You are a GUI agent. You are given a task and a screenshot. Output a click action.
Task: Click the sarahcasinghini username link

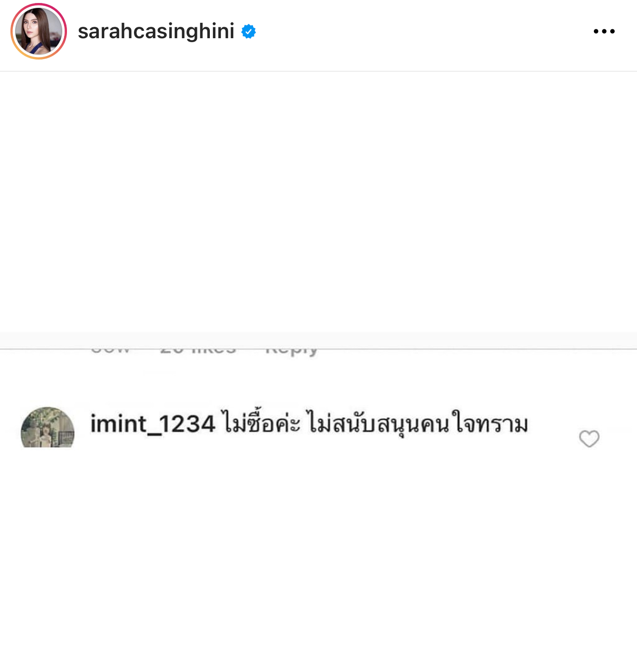pos(156,31)
